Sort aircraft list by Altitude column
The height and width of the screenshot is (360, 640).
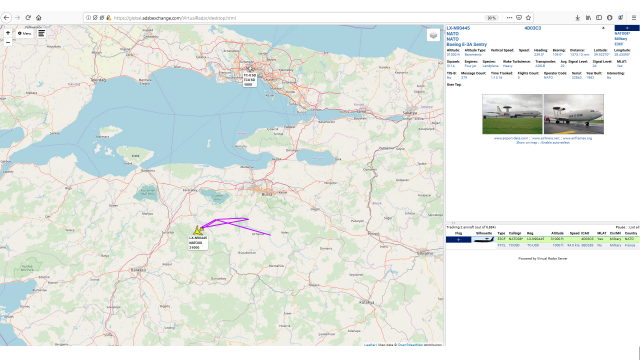pyautogui.click(x=557, y=233)
